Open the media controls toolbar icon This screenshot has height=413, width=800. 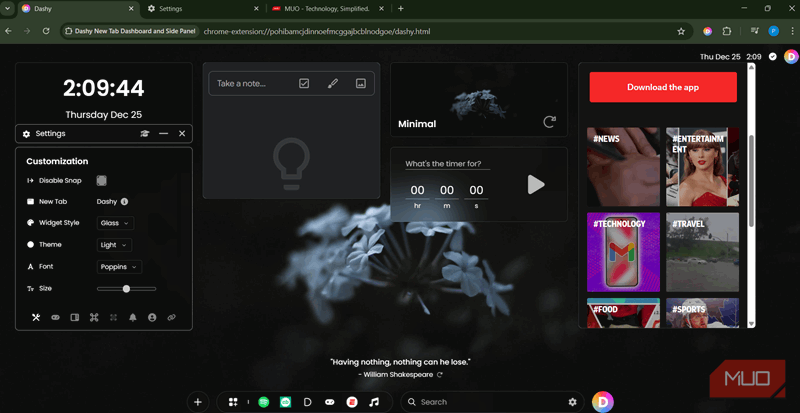(x=755, y=32)
